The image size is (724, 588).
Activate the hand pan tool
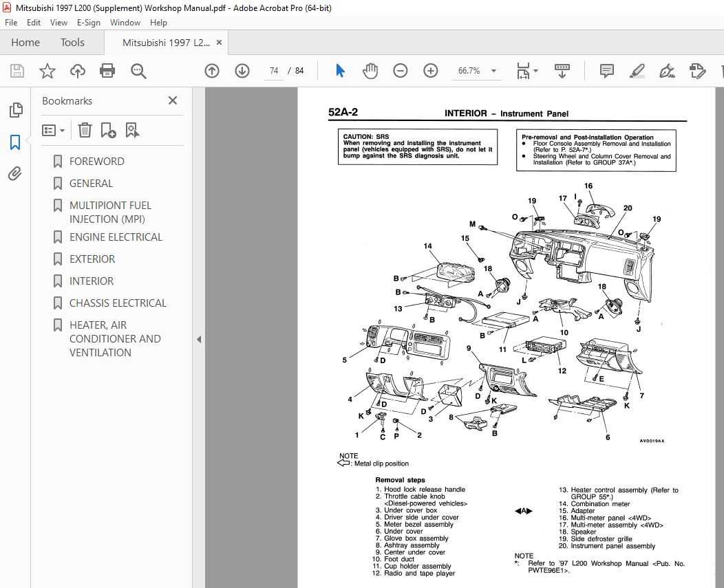pos(370,71)
